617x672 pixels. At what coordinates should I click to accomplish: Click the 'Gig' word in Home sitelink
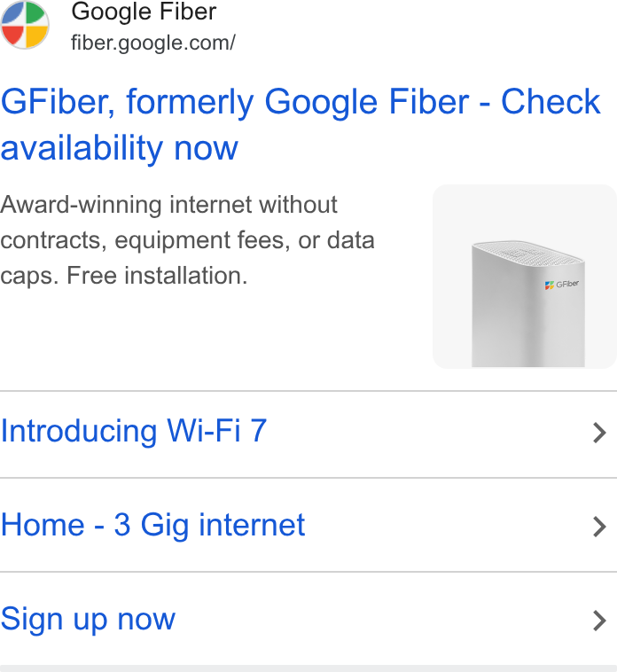(x=165, y=526)
